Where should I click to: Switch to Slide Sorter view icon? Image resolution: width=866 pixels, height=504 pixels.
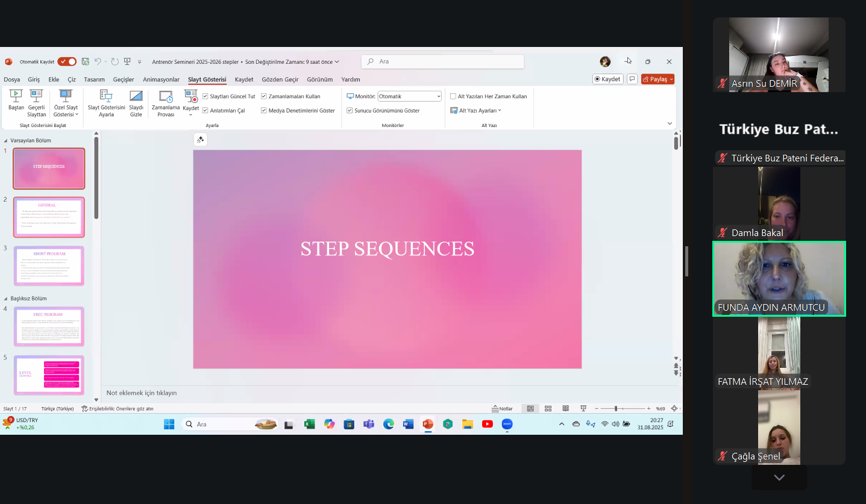click(x=548, y=408)
